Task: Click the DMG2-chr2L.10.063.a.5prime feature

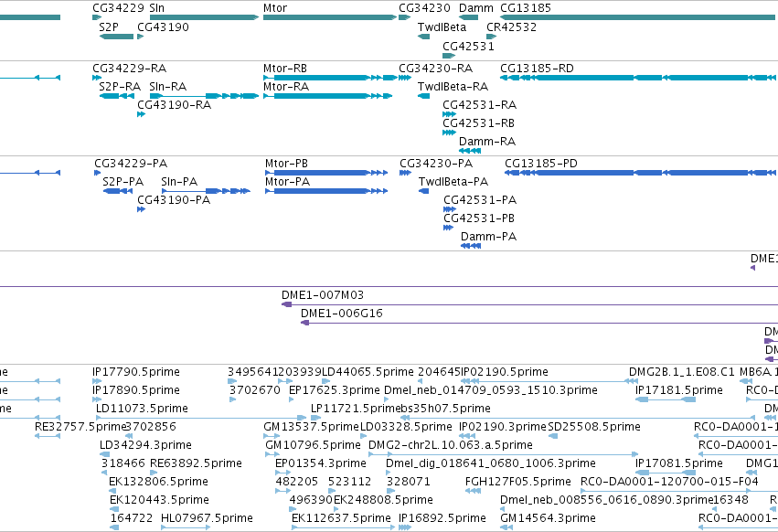Action: pos(504,454)
